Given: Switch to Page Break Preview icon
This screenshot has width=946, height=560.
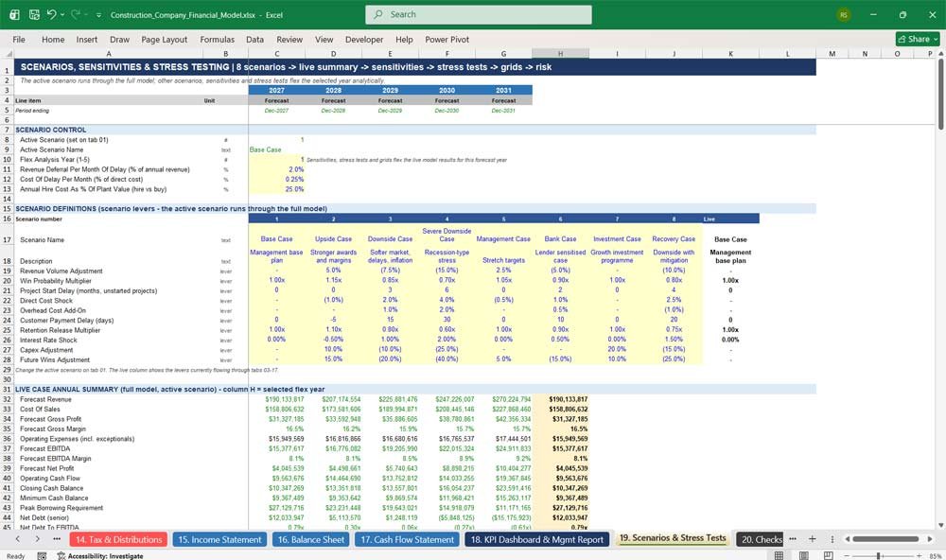Looking at the screenshot, I should coord(829,555).
